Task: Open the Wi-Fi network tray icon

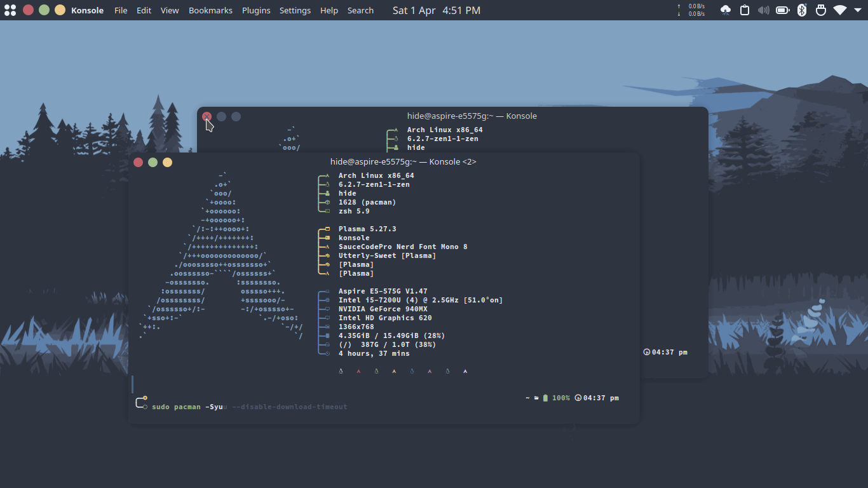Action: click(x=840, y=10)
